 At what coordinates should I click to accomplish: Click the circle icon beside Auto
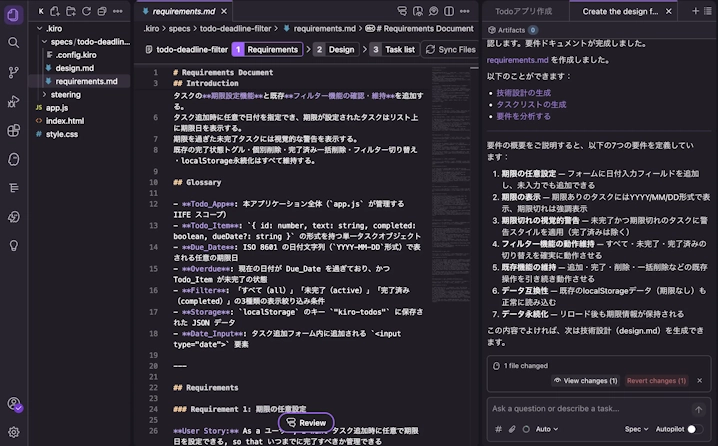point(526,429)
